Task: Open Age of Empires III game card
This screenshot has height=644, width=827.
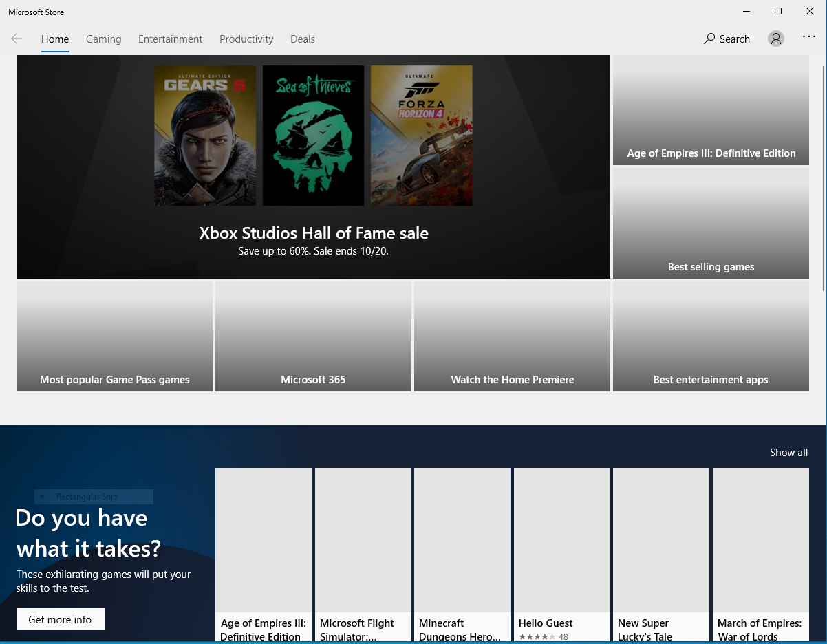Action: (264, 555)
